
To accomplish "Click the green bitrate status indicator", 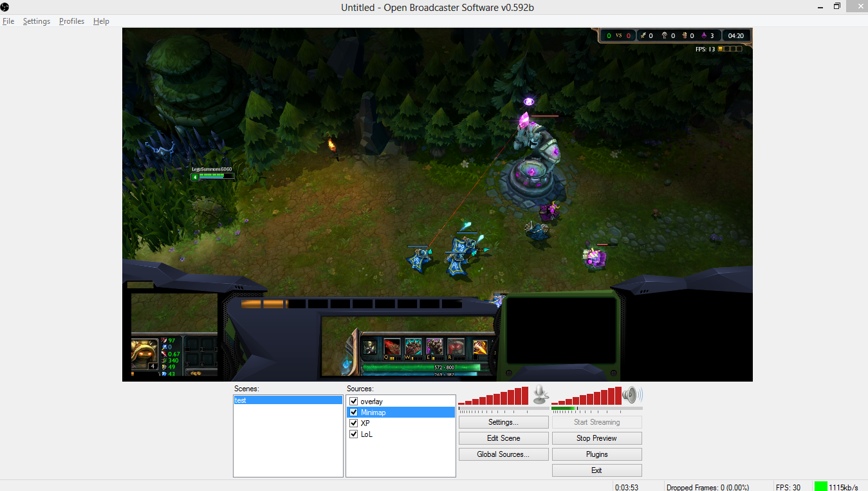I will point(820,487).
